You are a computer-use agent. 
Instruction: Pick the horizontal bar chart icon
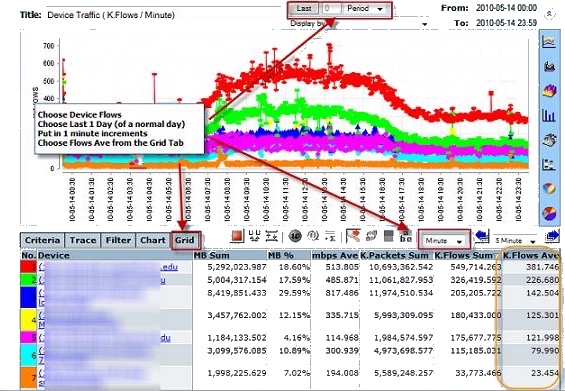[x=549, y=164]
